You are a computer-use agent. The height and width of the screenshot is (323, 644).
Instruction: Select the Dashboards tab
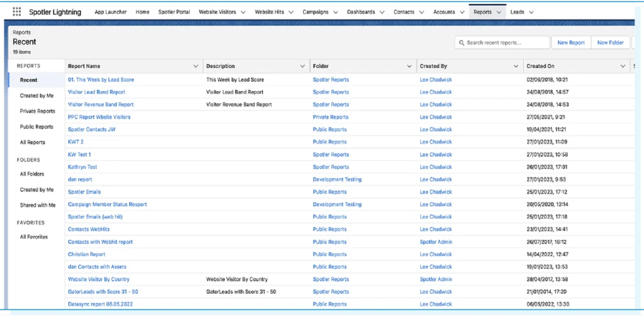point(360,12)
